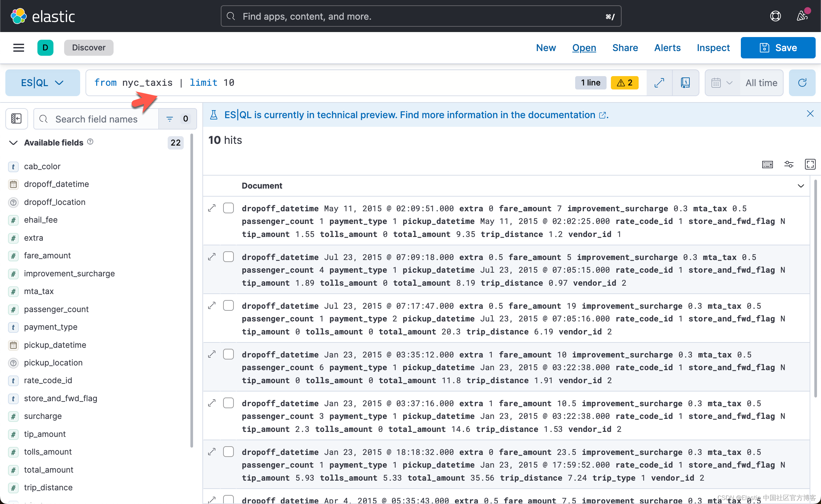Open the help menu icon in header
The width and height of the screenshot is (821, 504).
pos(775,16)
